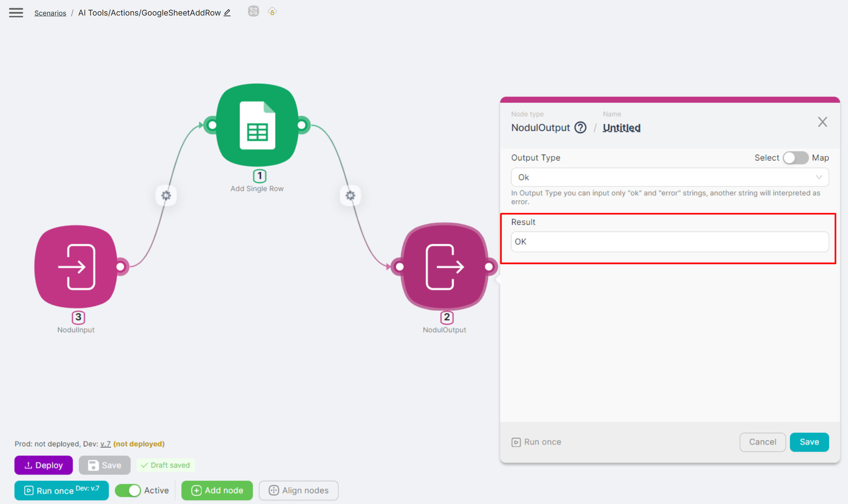Open the v.7 dev version link
848x504 pixels.
point(105,444)
